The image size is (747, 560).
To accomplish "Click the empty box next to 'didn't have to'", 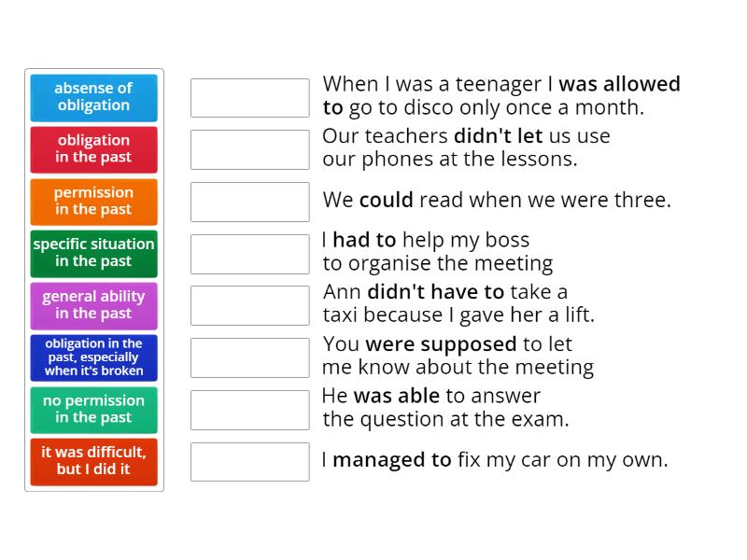I will point(249,305).
